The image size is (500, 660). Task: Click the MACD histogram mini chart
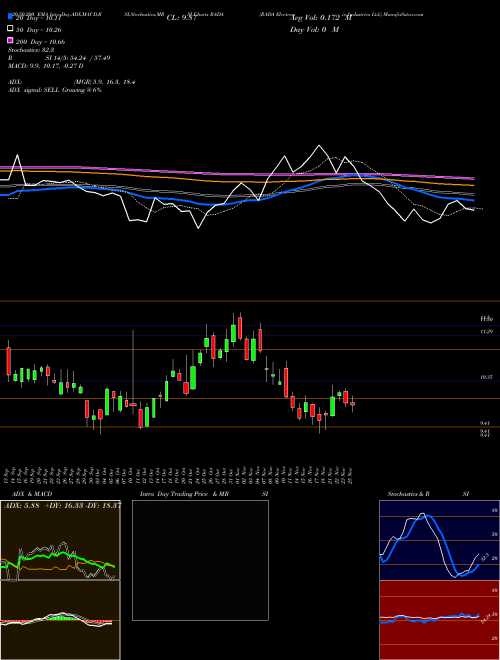[x=60, y=620]
